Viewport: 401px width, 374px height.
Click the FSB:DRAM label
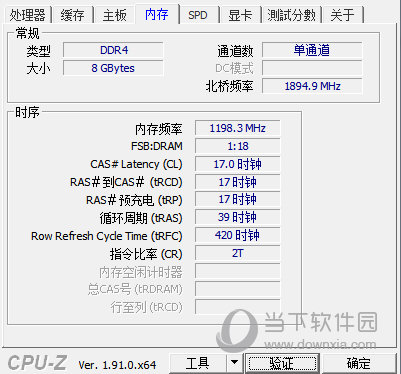pyautogui.click(x=157, y=146)
